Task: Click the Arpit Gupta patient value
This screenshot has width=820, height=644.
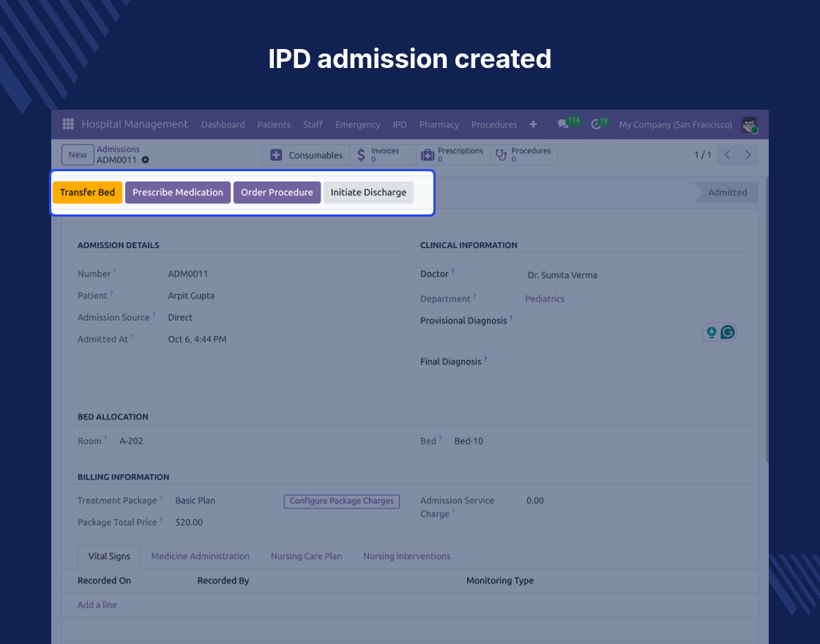Action: 191,296
